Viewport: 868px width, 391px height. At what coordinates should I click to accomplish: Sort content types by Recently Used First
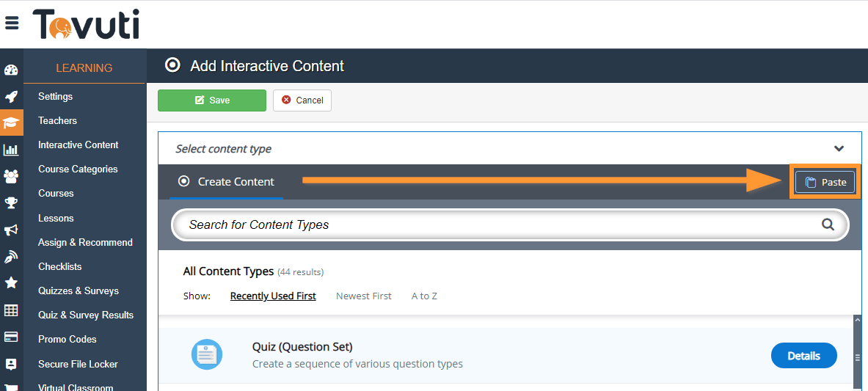point(273,296)
